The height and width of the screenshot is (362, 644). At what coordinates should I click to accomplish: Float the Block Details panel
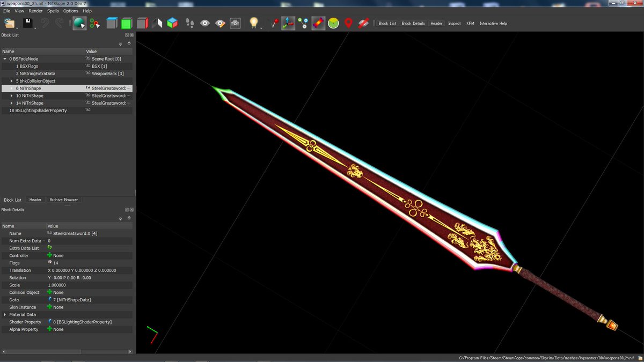(127, 210)
